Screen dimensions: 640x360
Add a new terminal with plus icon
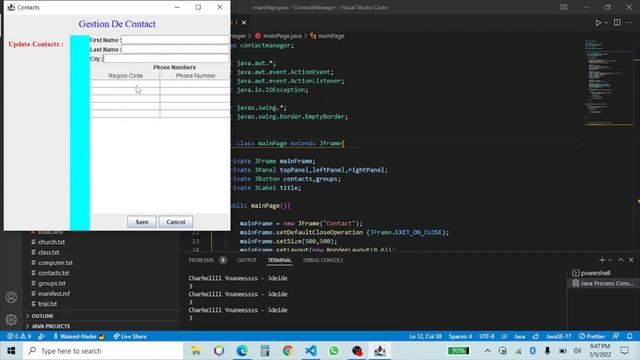point(602,260)
